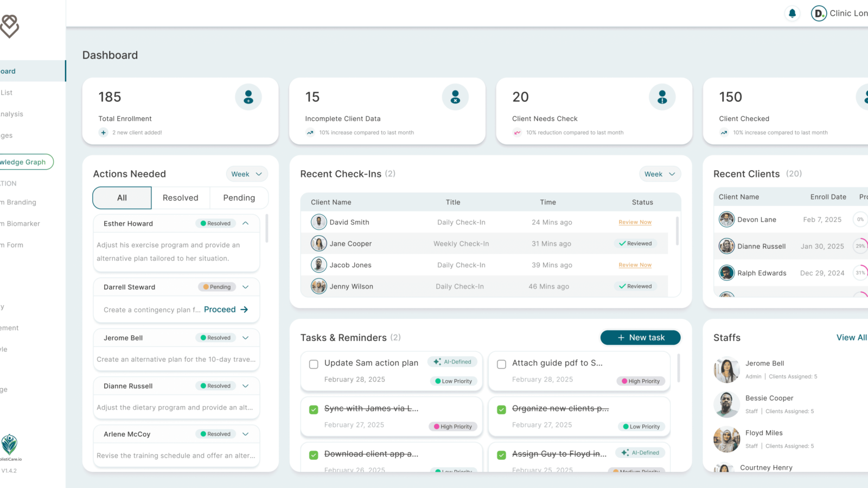The width and height of the screenshot is (868, 488).
Task: Click the Client Needs Check person icon
Action: (x=662, y=97)
